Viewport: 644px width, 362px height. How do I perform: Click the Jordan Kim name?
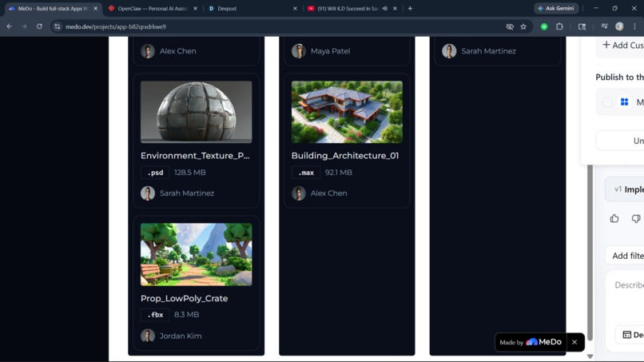(x=181, y=336)
